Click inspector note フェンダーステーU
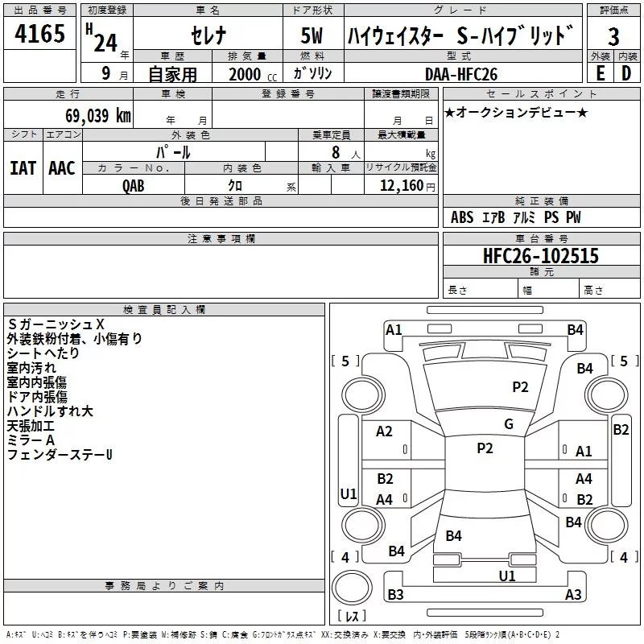This screenshot has width=644, height=644. click(60, 455)
